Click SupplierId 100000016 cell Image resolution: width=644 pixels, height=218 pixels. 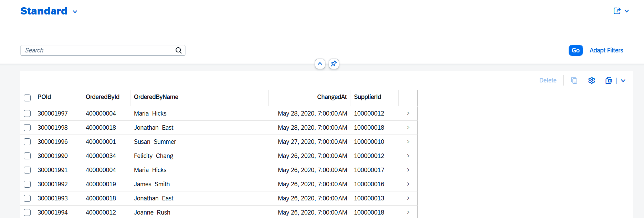[x=369, y=184]
